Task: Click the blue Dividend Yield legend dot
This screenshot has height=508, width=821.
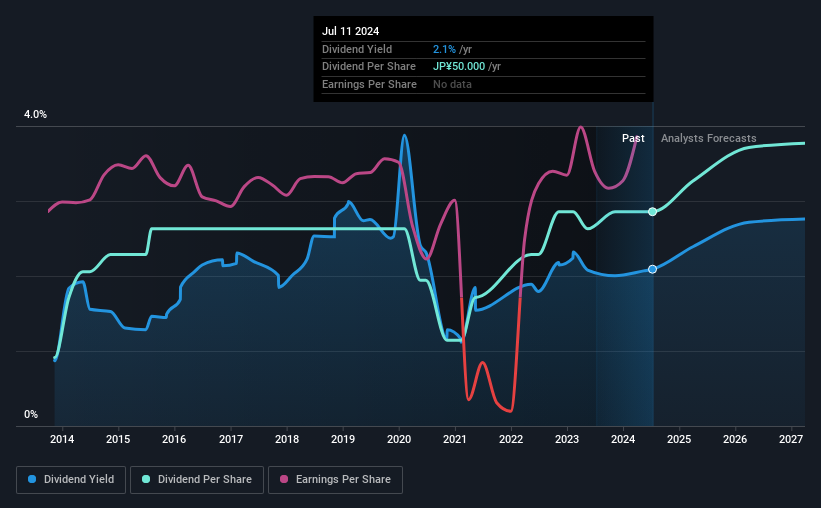Action: [x=32, y=479]
